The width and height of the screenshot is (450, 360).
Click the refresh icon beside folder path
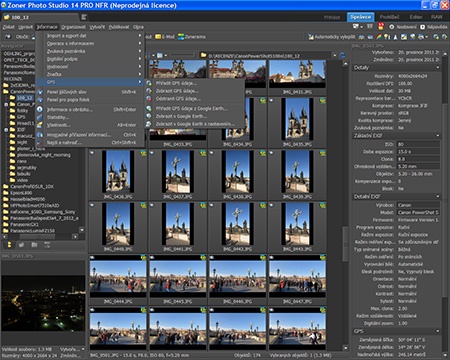(x=342, y=56)
